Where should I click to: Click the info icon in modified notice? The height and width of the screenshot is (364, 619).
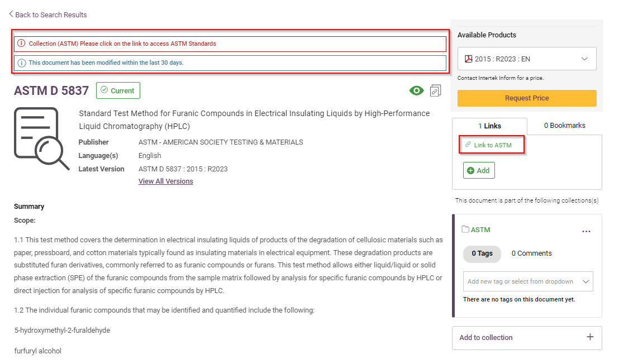tap(22, 63)
